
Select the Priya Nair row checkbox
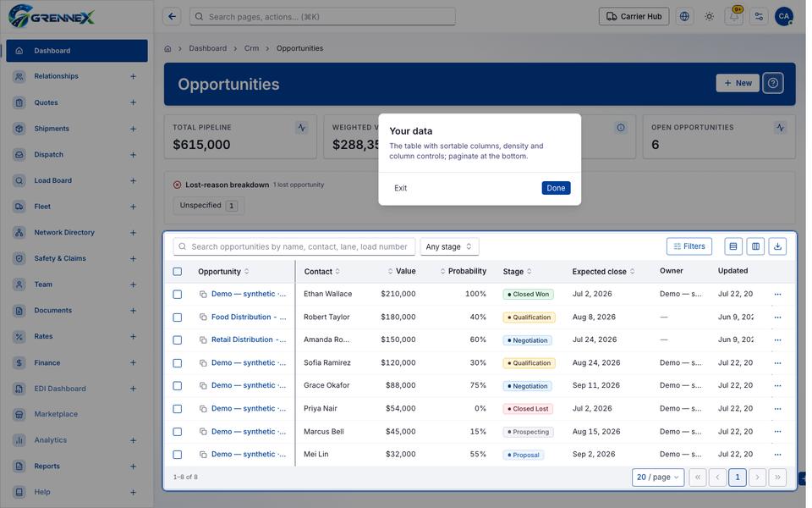coord(178,409)
